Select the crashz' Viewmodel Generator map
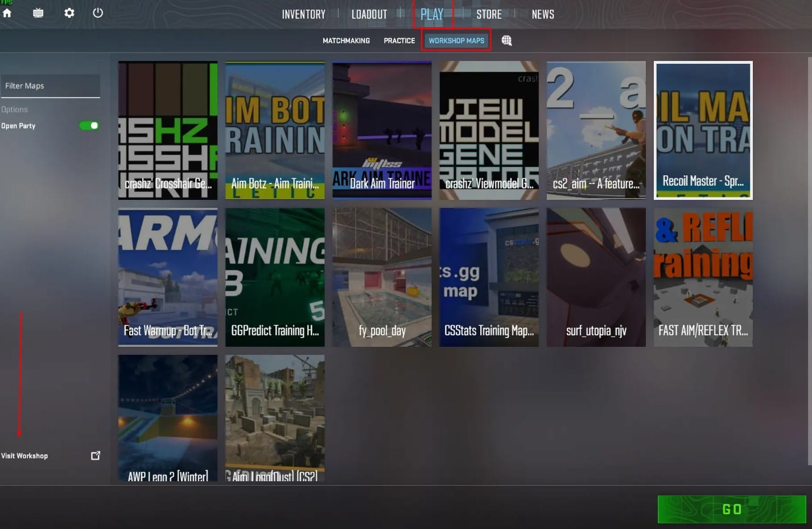Viewport: 812px width, 529px height. click(x=489, y=130)
